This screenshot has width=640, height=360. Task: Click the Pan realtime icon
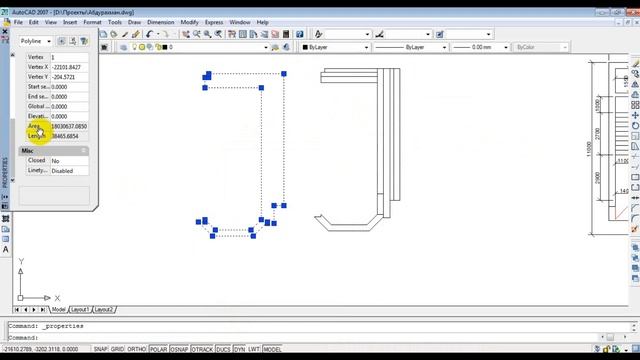186,35
